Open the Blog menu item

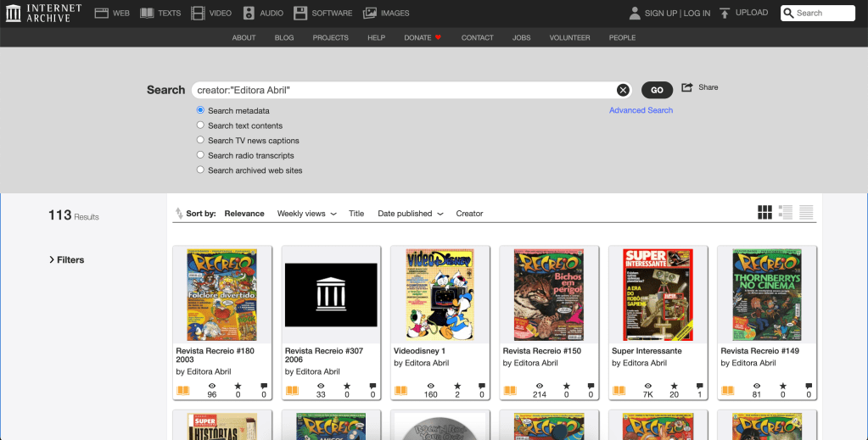pyautogui.click(x=284, y=37)
